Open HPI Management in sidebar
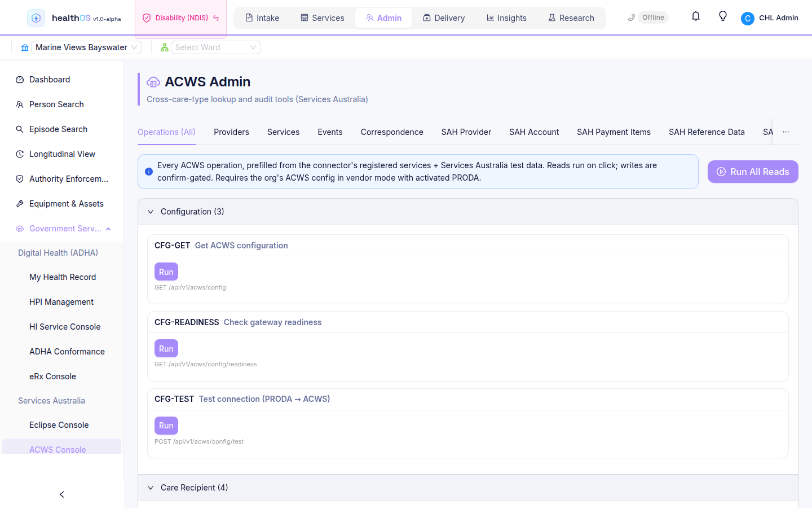812x508 pixels. 62,302
